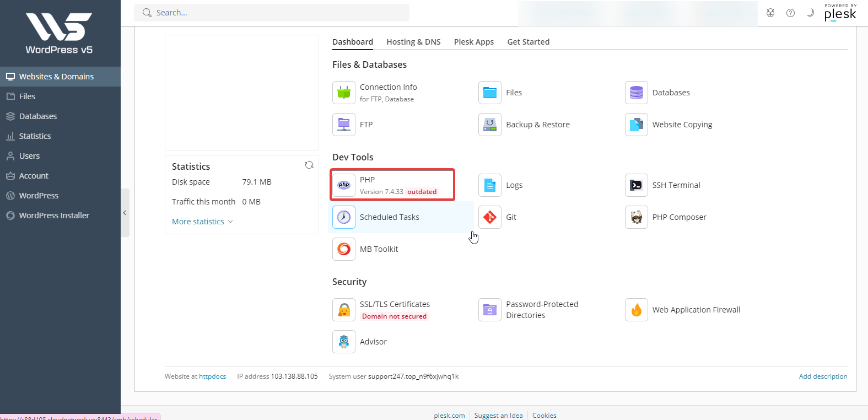Toggle dark mode moon icon
868x420 pixels.
tap(810, 13)
